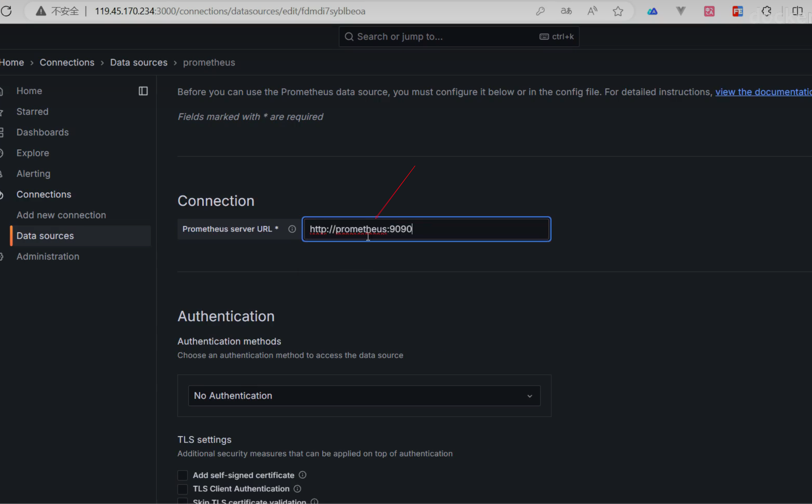Click the dock sidebar panel icon

(x=143, y=91)
